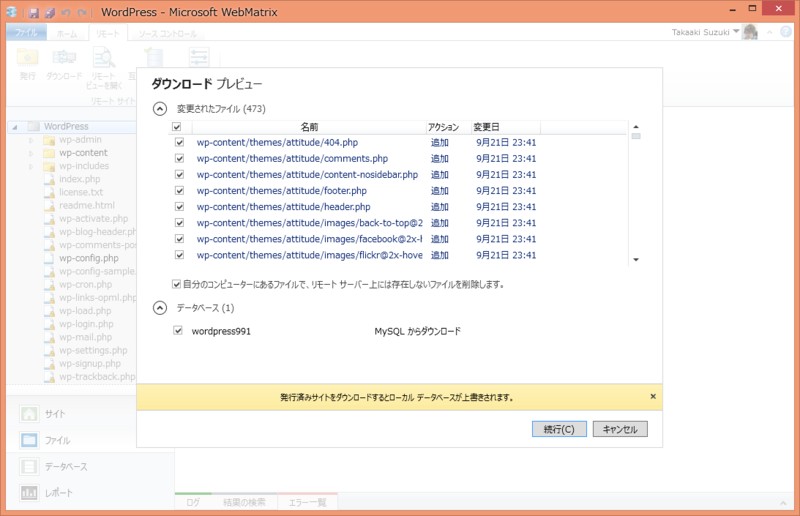The image size is (800, 516).
Task: Uncheck the wordpress991 database checkbox
Action: (178, 331)
